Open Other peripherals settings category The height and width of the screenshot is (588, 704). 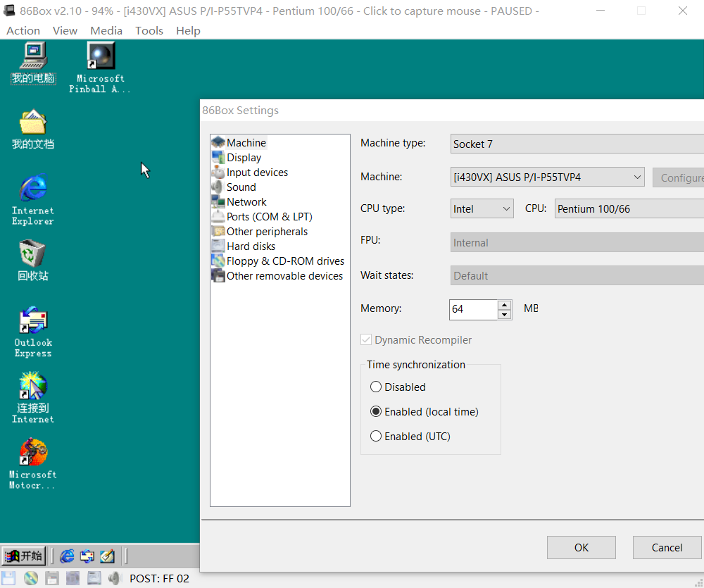(x=260, y=232)
